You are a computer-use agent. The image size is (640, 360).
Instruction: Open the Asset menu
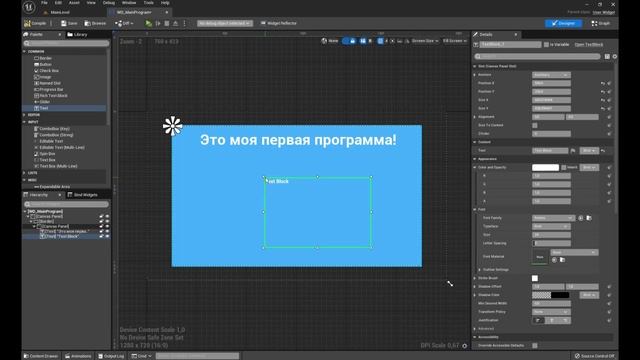coord(74,3)
